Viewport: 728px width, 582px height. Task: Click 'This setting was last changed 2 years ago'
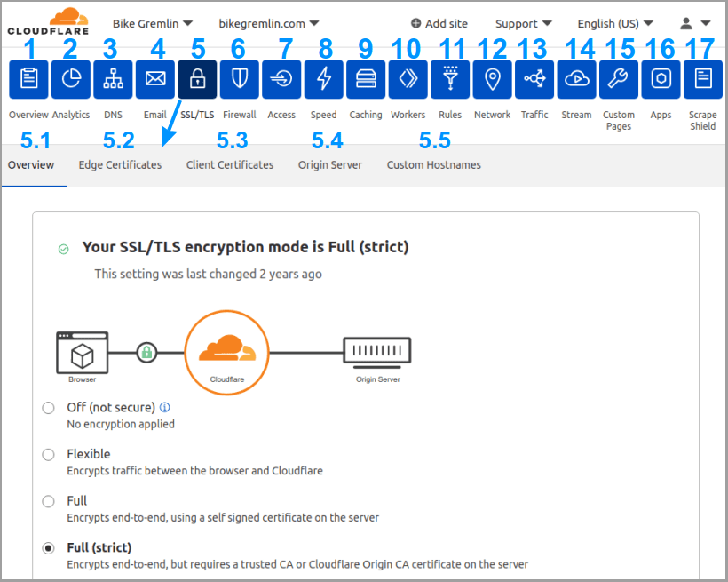click(x=208, y=274)
